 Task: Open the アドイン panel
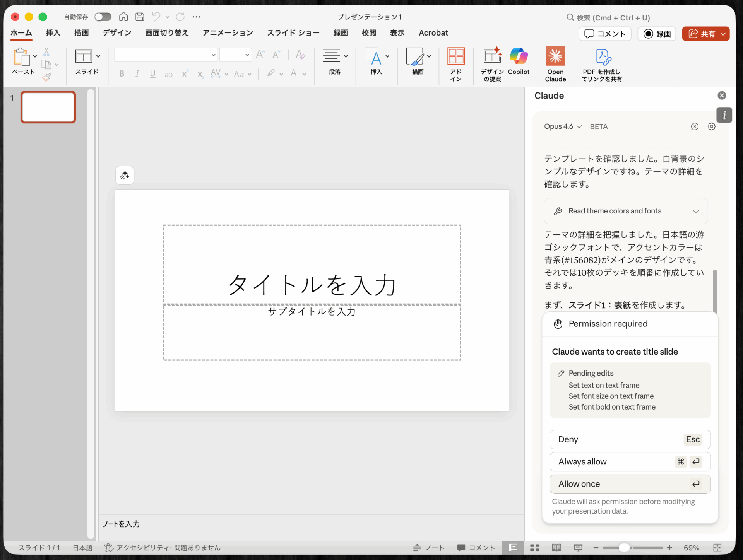[456, 64]
